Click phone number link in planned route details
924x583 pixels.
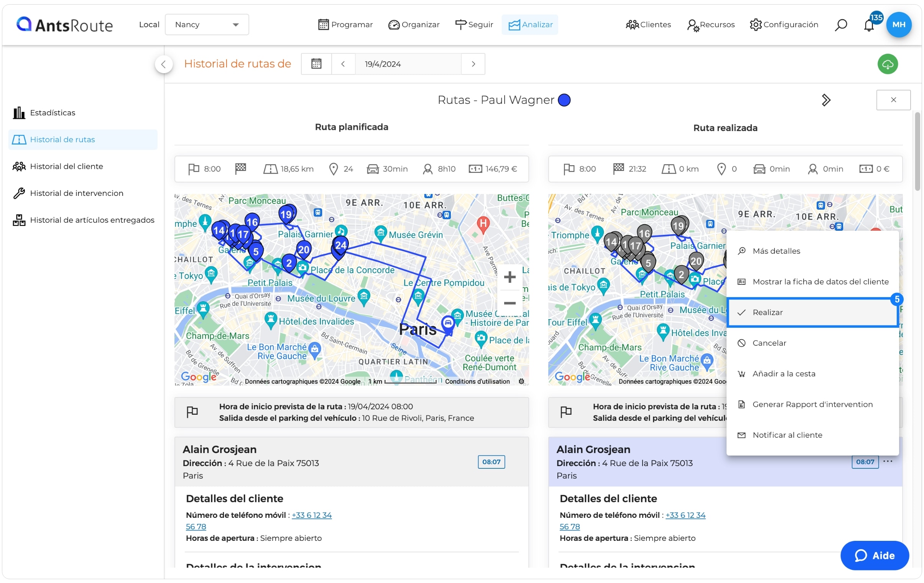pos(312,515)
